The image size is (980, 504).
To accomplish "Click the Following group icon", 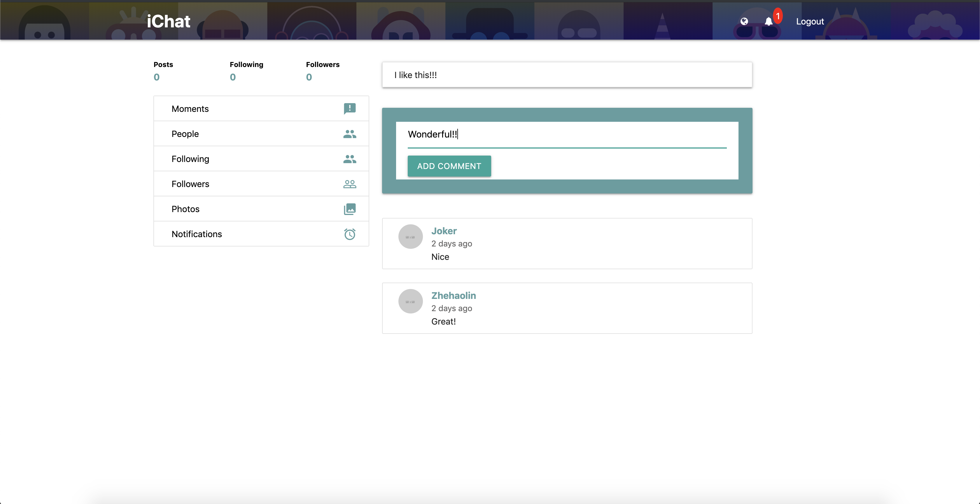I will coord(350,159).
